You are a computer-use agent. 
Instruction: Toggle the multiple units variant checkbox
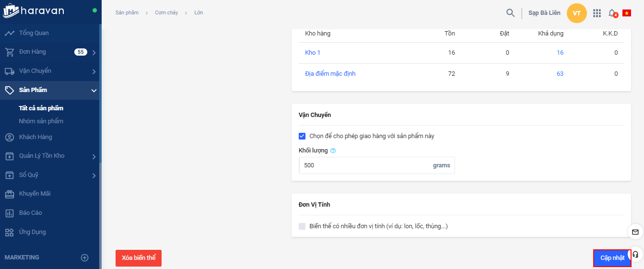click(x=302, y=226)
